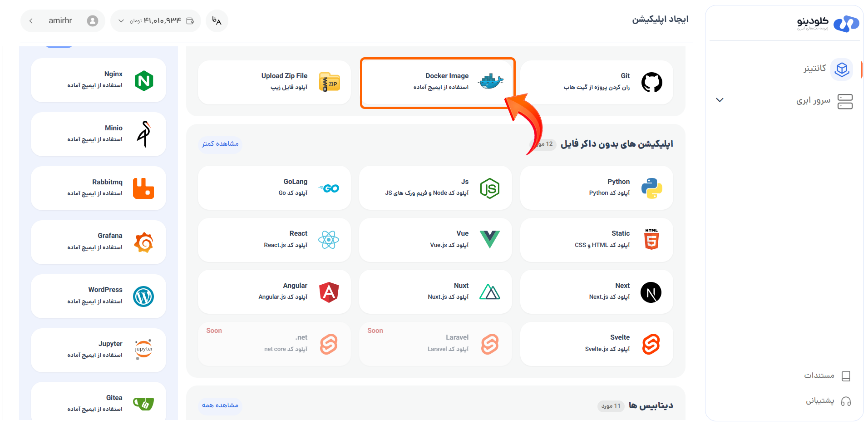
Task: Choose the WordPress ready image card
Action: tap(99, 296)
